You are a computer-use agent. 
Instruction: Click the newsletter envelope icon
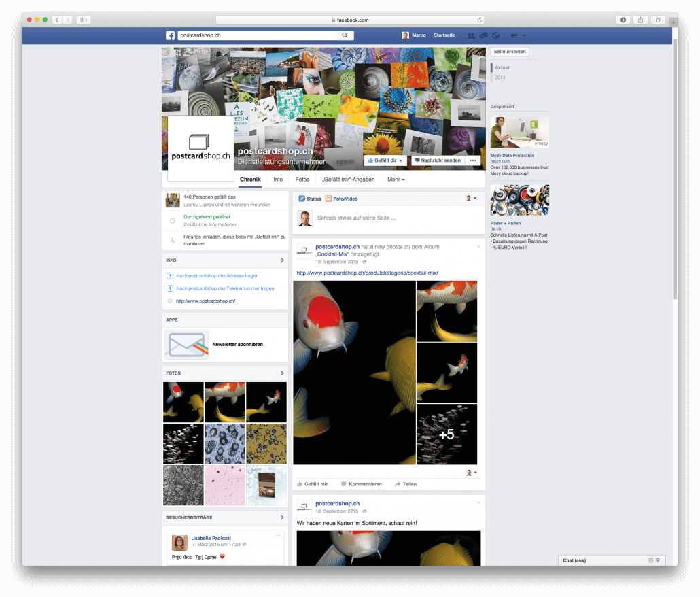click(187, 345)
